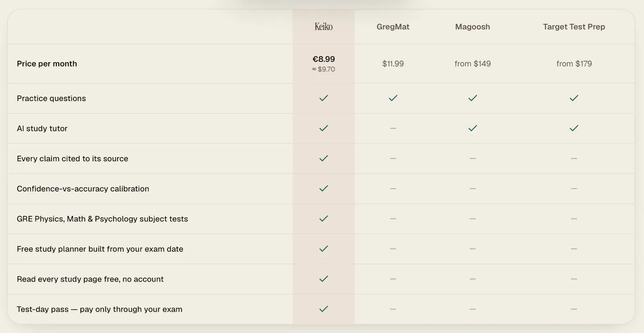Click Magoosh's dash for Free study planner
The image size is (644, 333).
tap(473, 249)
